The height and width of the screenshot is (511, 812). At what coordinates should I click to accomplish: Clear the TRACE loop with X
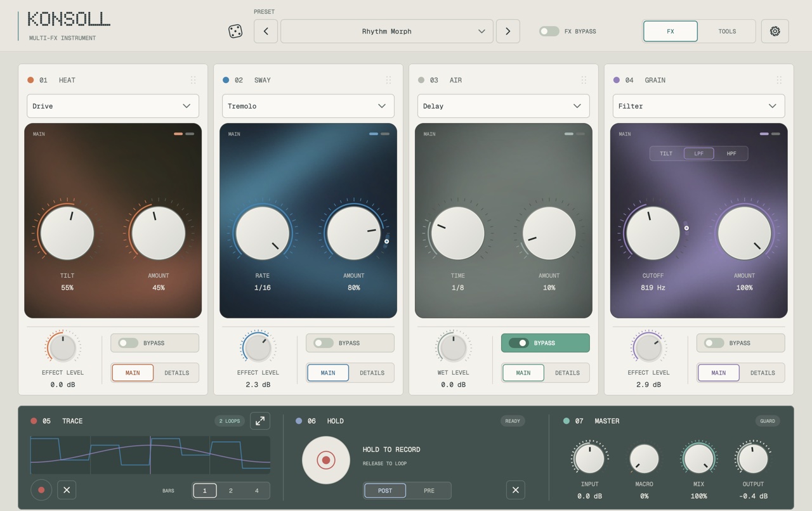point(67,490)
